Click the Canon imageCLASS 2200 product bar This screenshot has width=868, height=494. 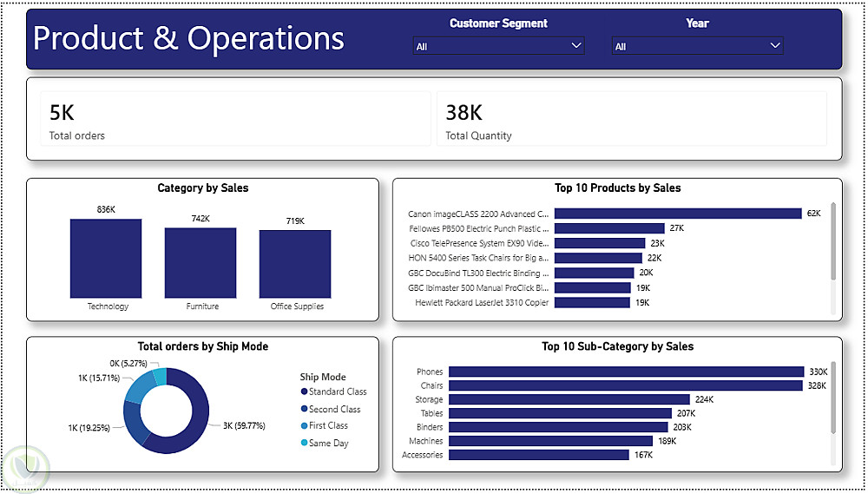[678, 214]
